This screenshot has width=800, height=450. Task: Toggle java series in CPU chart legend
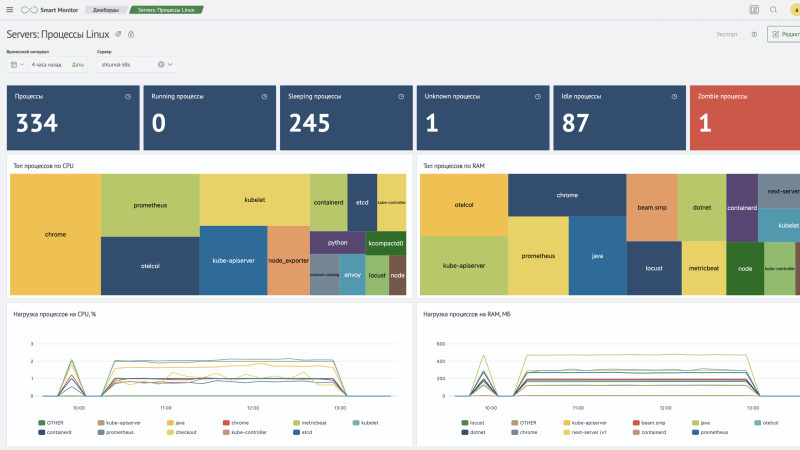(x=176, y=422)
